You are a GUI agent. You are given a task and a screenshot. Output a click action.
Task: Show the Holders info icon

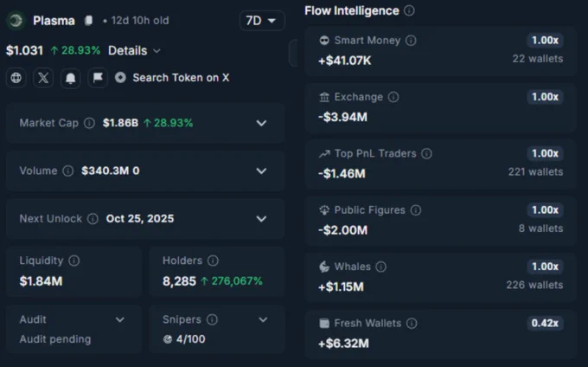[x=213, y=261]
